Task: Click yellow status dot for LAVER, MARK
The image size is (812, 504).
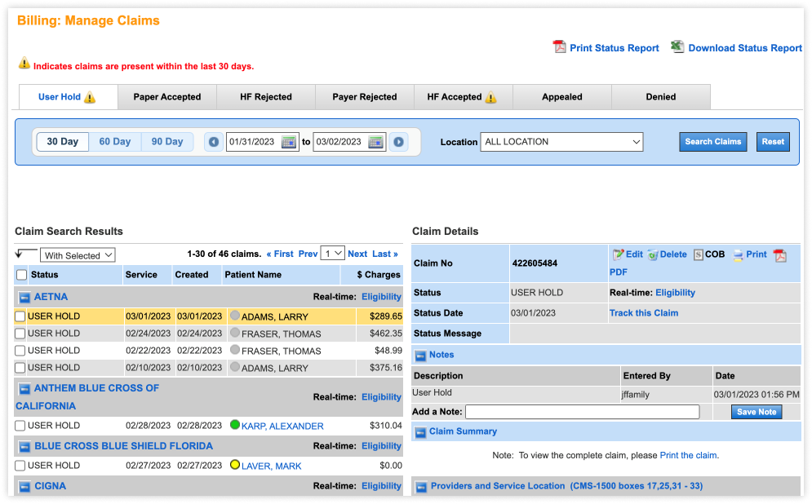Action: tap(235, 465)
